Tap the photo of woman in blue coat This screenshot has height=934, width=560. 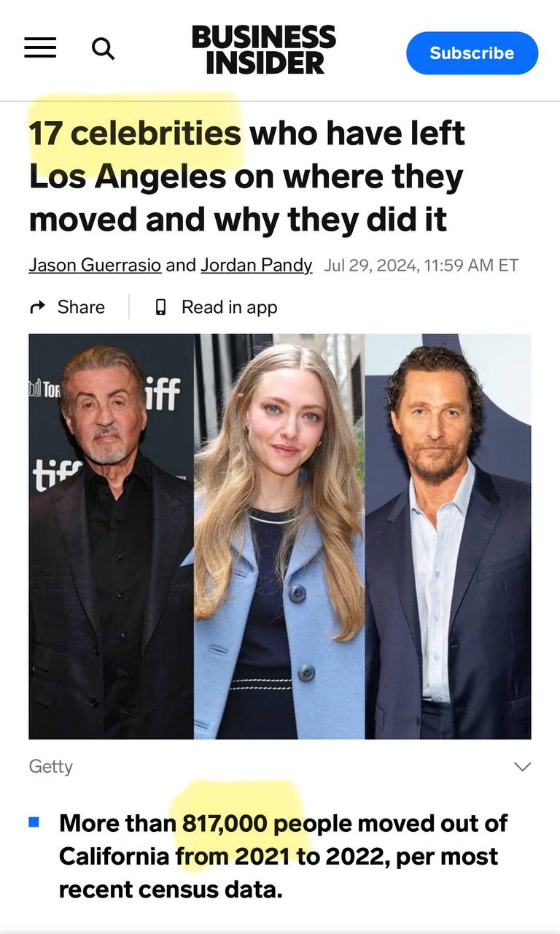click(x=279, y=536)
